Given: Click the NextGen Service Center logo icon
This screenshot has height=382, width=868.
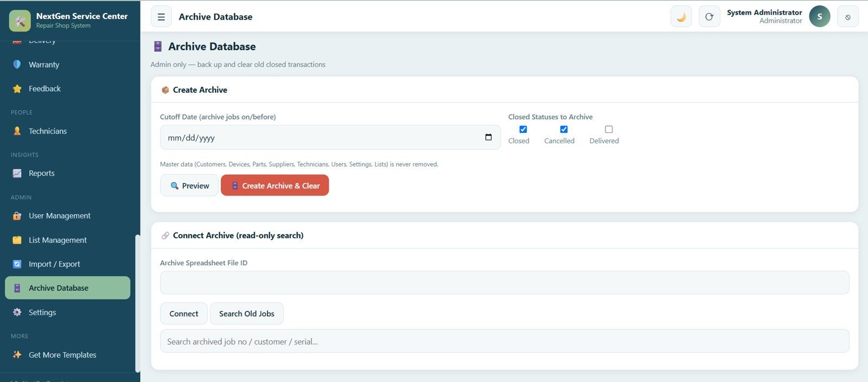Looking at the screenshot, I should 20,21.
